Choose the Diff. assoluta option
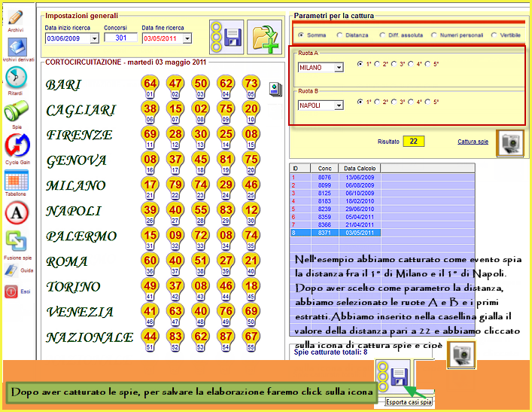Viewport: 532px width, 412px height. (384, 35)
